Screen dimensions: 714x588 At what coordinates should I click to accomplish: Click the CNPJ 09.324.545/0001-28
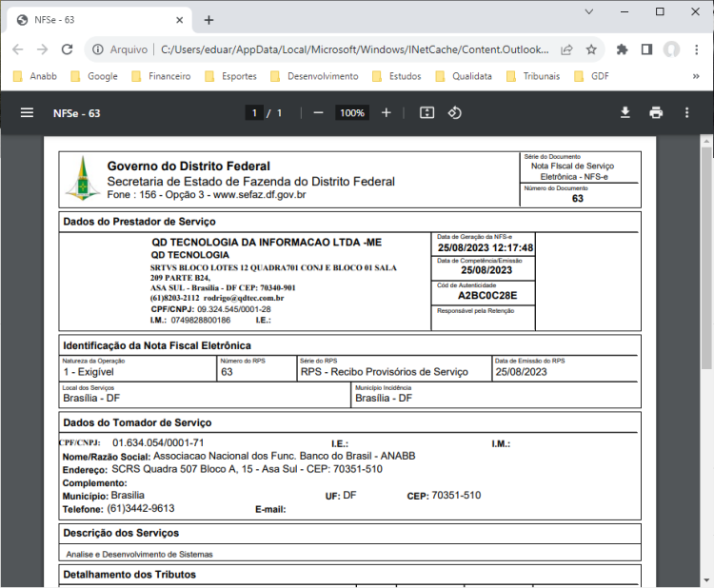234,309
